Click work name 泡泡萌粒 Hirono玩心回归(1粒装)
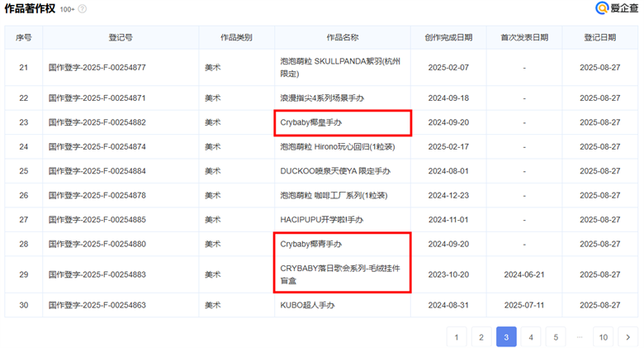The height and width of the screenshot is (348, 644). click(338, 146)
